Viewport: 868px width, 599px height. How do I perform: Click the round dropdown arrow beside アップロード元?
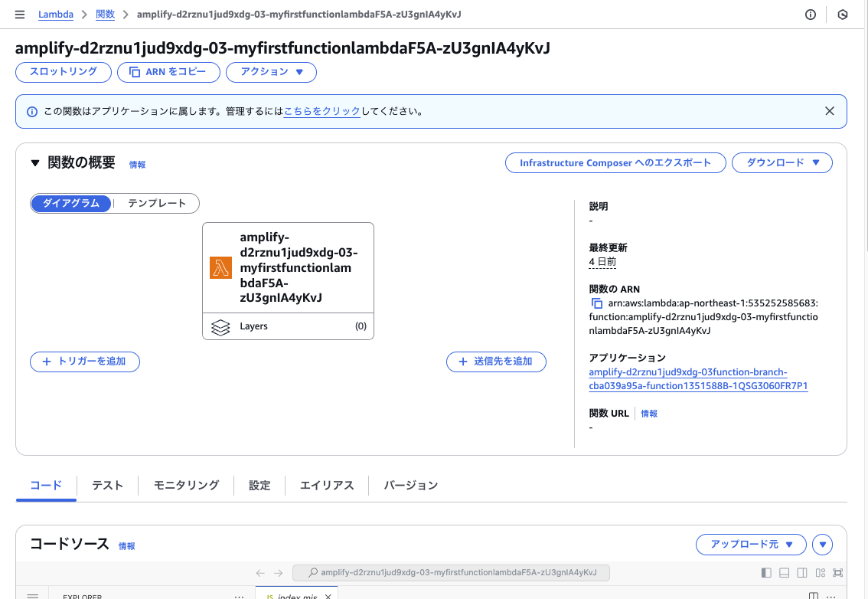coord(822,544)
